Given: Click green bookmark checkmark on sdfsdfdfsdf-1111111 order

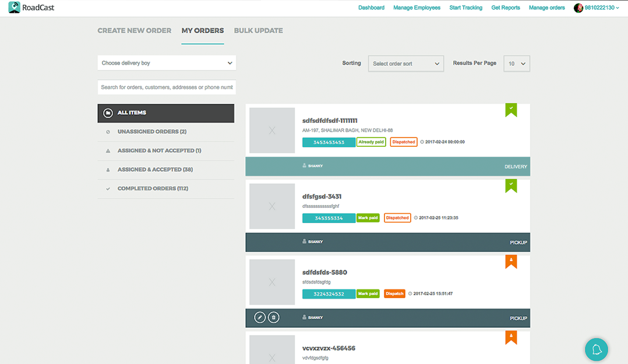Looking at the screenshot, I should coord(511,109).
